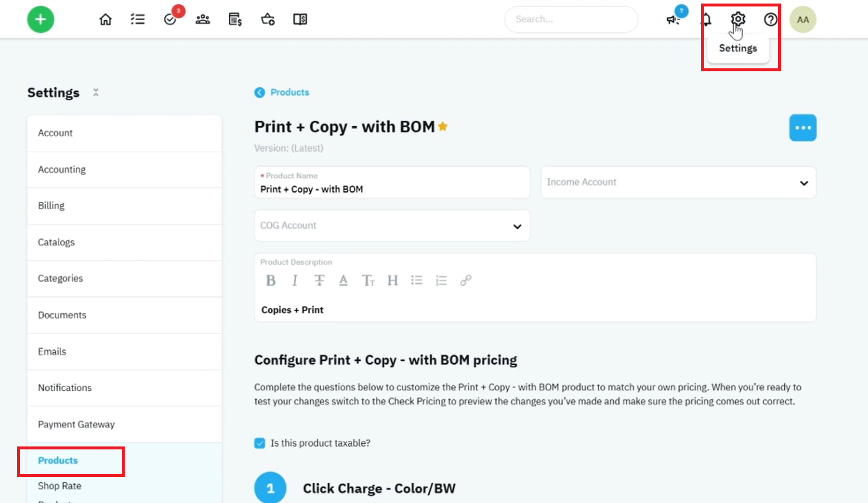
Task: Toggle the 'Is this product taxable?' checkbox
Action: pos(260,443)
